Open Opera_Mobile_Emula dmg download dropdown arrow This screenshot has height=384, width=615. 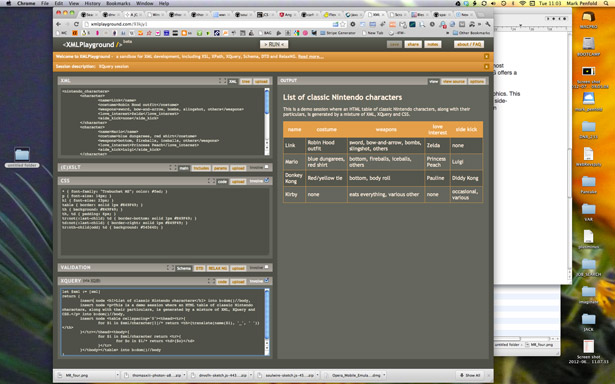coord(384,375)
